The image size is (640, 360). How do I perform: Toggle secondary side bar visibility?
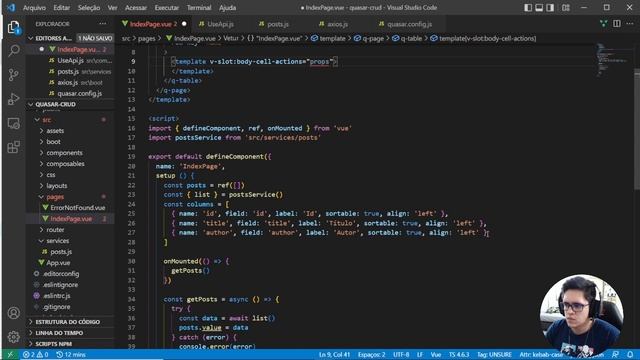pos(550,8)
